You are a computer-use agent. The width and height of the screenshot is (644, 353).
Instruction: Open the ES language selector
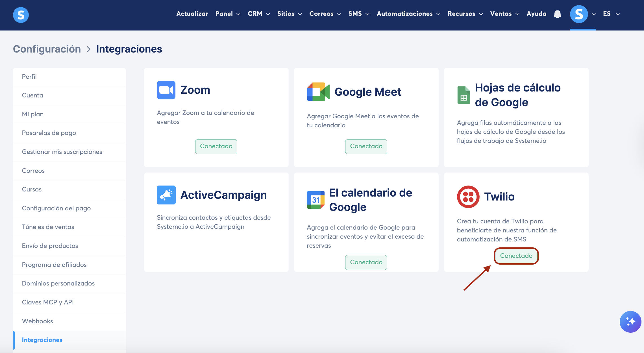coord(611,14)
